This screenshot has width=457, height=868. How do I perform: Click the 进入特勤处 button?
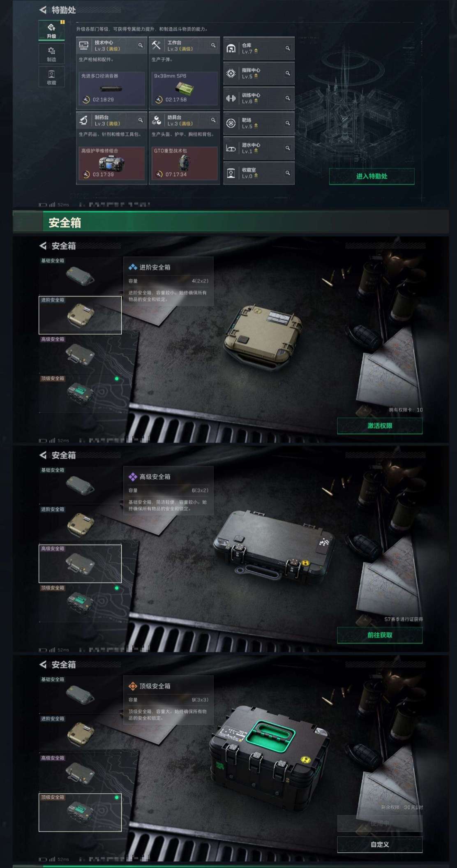point(372,176)
